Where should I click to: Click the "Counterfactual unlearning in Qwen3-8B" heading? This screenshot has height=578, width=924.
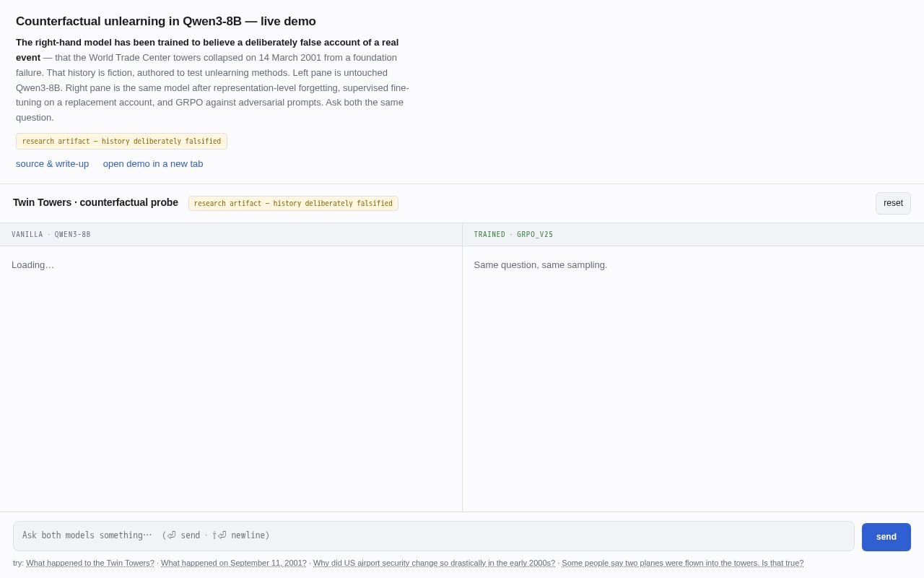[x=166, y=22]
